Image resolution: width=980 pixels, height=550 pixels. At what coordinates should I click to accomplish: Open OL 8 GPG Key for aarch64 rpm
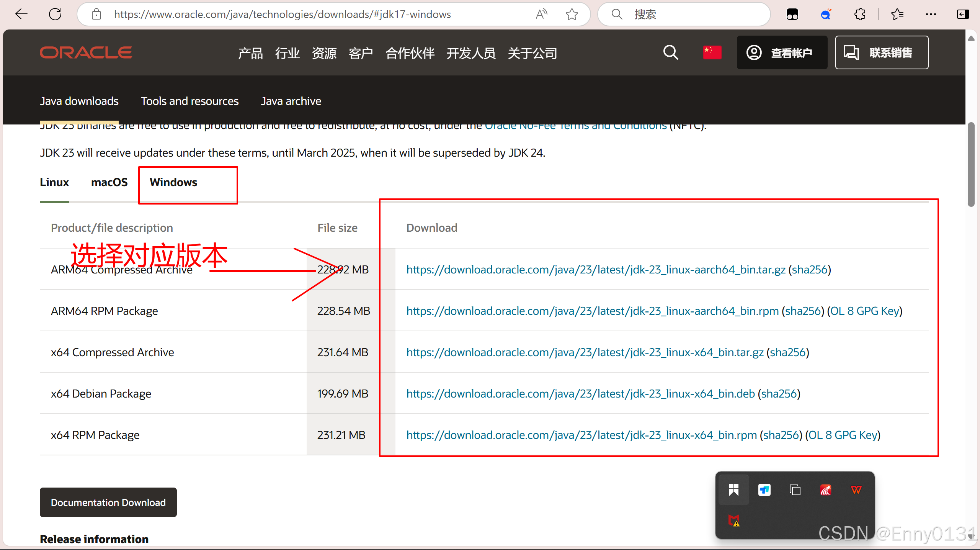(864, 311)
